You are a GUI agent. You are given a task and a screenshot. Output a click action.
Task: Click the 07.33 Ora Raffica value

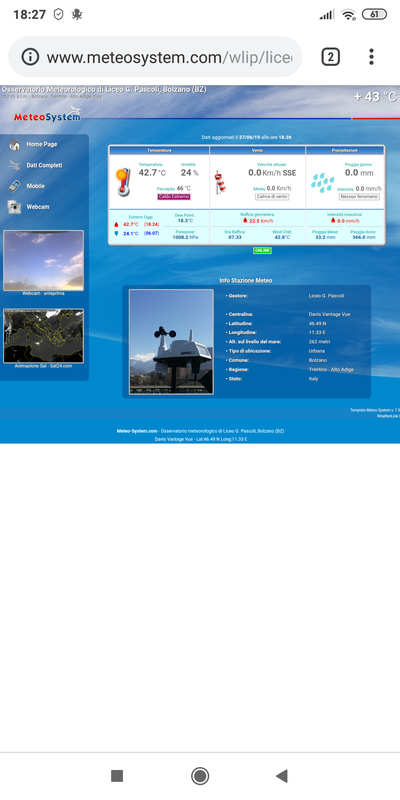point(235,237)
